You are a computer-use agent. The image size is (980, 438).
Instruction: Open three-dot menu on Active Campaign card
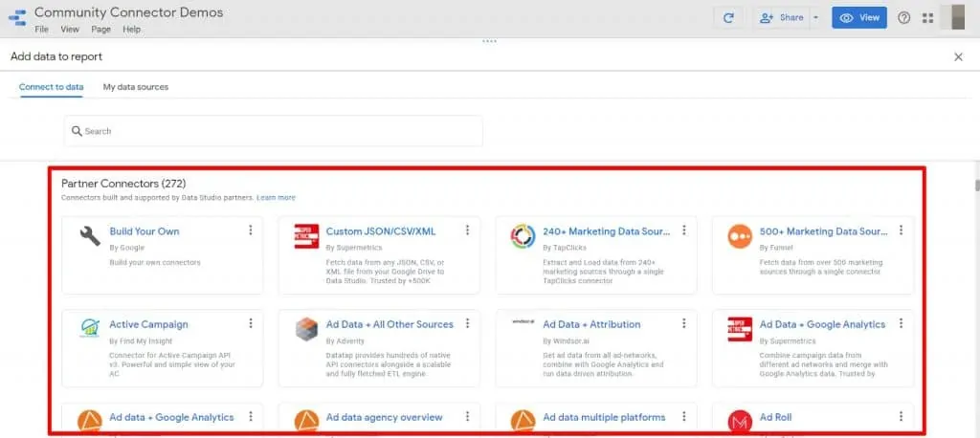click(x=251, y=324)
